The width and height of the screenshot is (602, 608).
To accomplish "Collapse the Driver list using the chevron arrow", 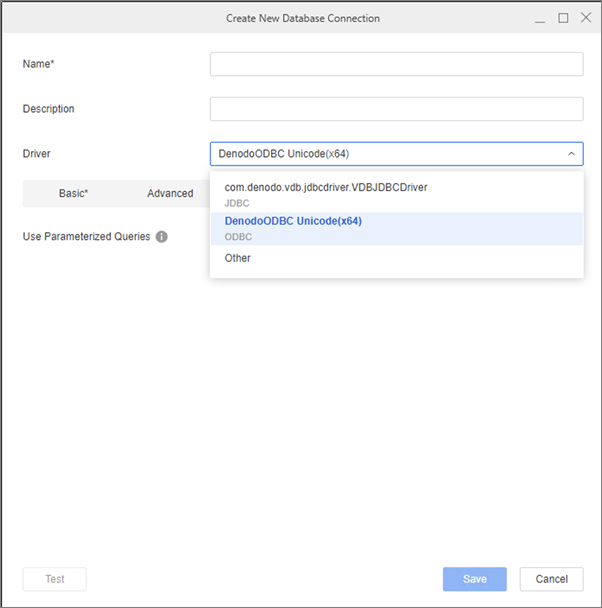I will tap(571, 154).
